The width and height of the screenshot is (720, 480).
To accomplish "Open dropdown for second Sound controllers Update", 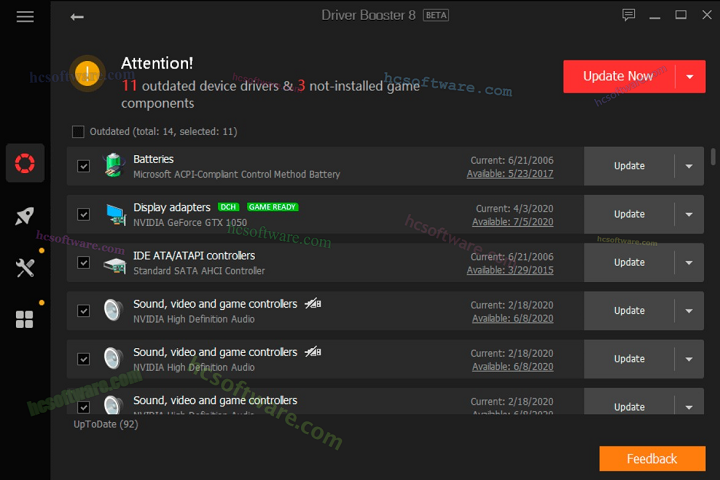I will 689,359.
